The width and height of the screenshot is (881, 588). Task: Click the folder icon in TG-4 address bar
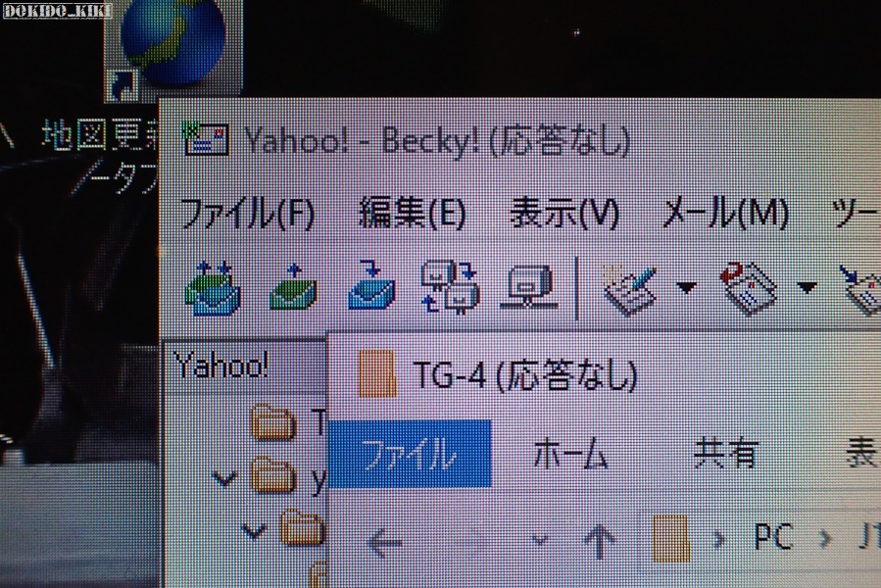672,539
